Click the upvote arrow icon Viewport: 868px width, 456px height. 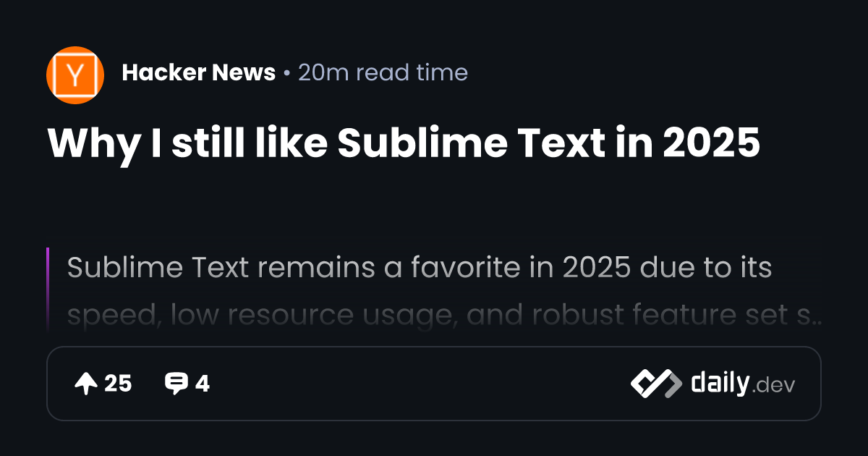[86, 384]
